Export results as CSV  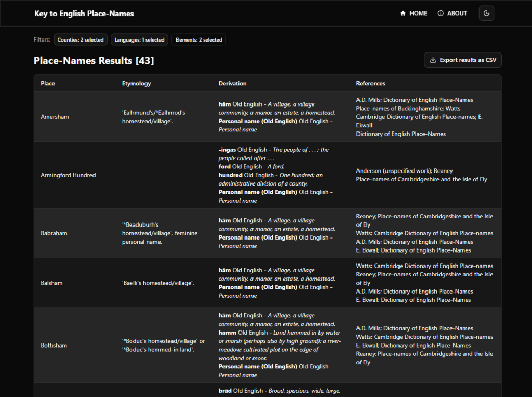468,60
